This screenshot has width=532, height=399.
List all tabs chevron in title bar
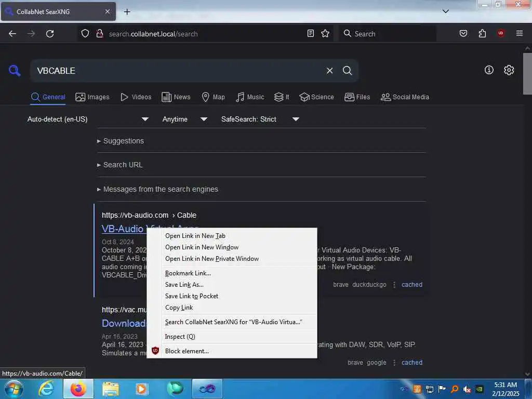[446, 11]
